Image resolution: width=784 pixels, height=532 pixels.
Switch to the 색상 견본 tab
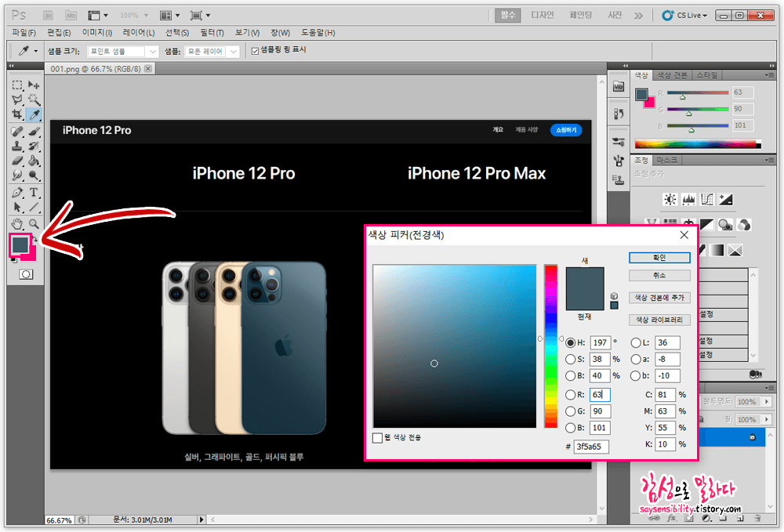(x=672, y=75)
